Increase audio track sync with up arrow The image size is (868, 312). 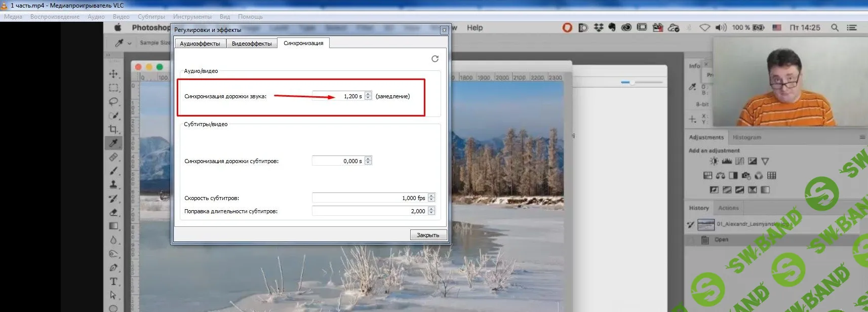click(x=368, y=94)
